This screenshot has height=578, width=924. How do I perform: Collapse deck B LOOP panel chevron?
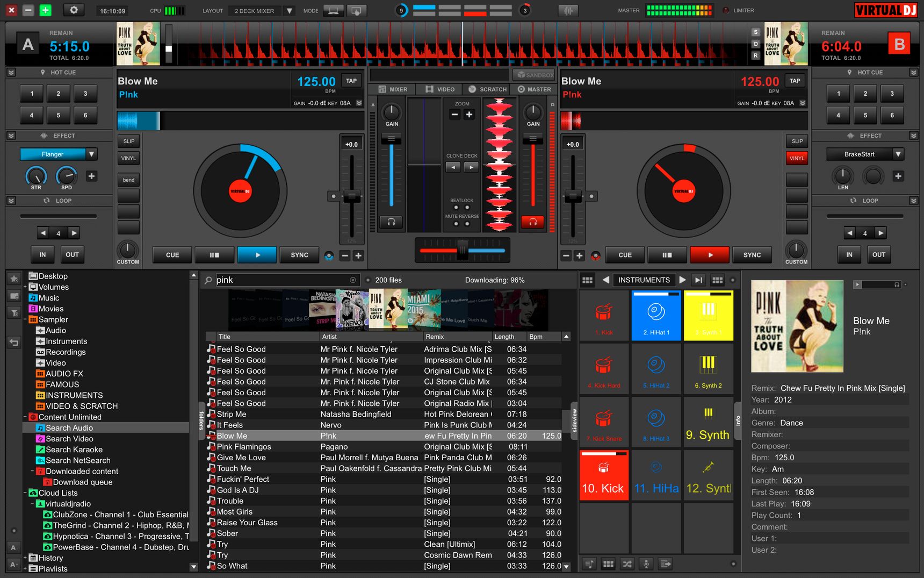[x=914, y=201]
